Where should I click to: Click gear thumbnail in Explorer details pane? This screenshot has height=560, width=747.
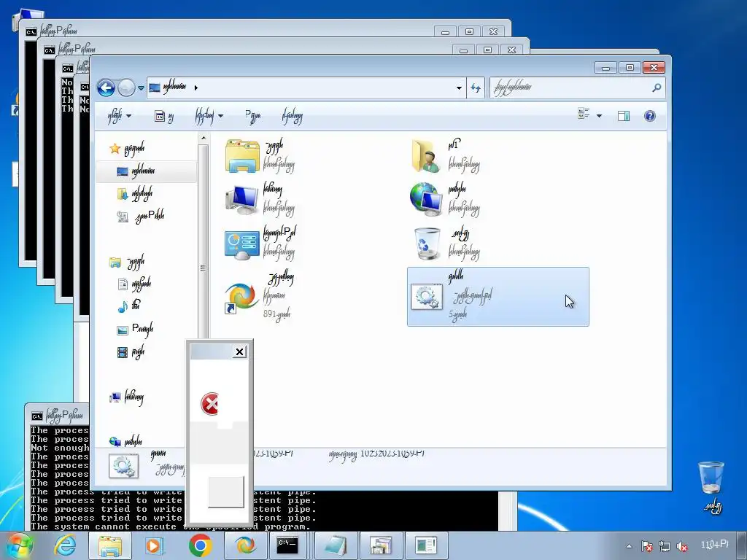[x=123, y=466]
